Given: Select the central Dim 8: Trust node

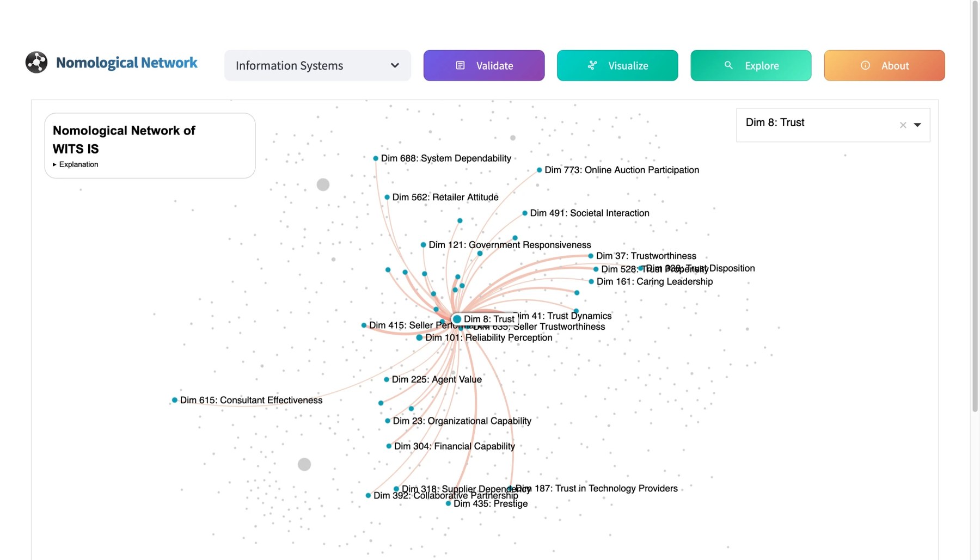Looking at the screenshot, I should click(x=457, y=319).
